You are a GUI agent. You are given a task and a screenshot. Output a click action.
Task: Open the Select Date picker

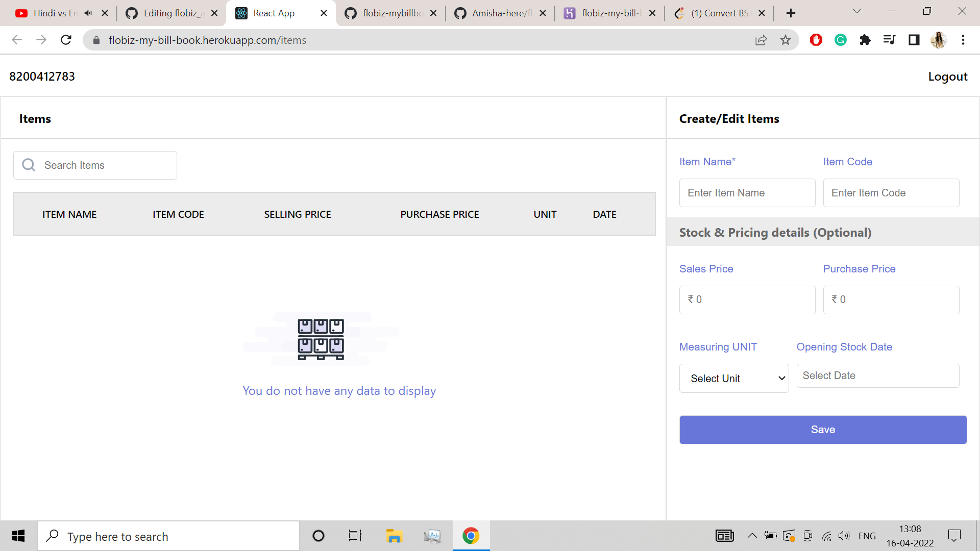(877, 375)
